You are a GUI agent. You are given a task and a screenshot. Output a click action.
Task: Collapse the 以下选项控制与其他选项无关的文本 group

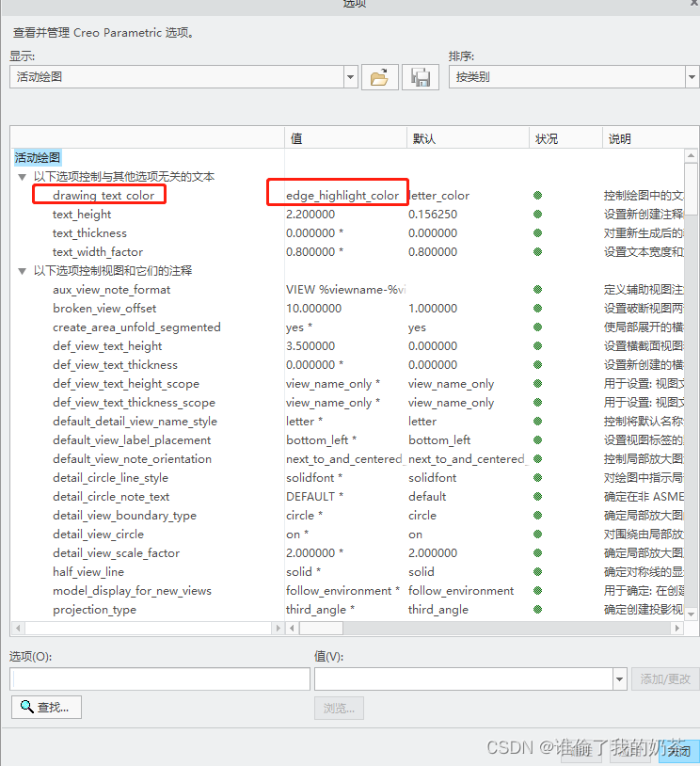(x=22, y=177)
